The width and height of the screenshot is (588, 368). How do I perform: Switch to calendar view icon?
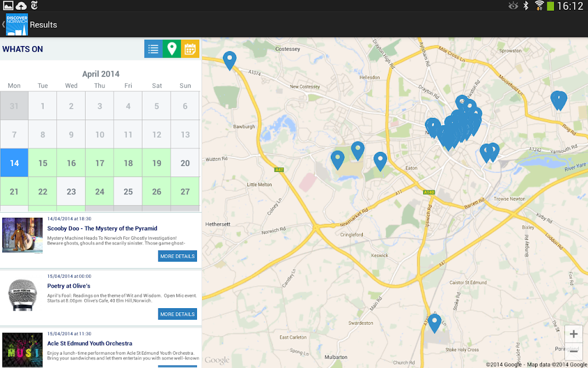190,49
